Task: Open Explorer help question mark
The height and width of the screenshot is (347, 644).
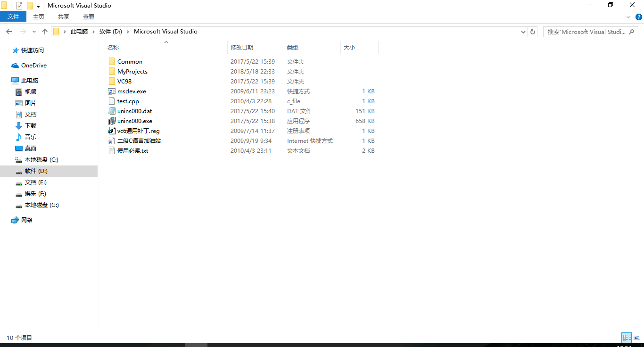Action: [x=639, y=17]
